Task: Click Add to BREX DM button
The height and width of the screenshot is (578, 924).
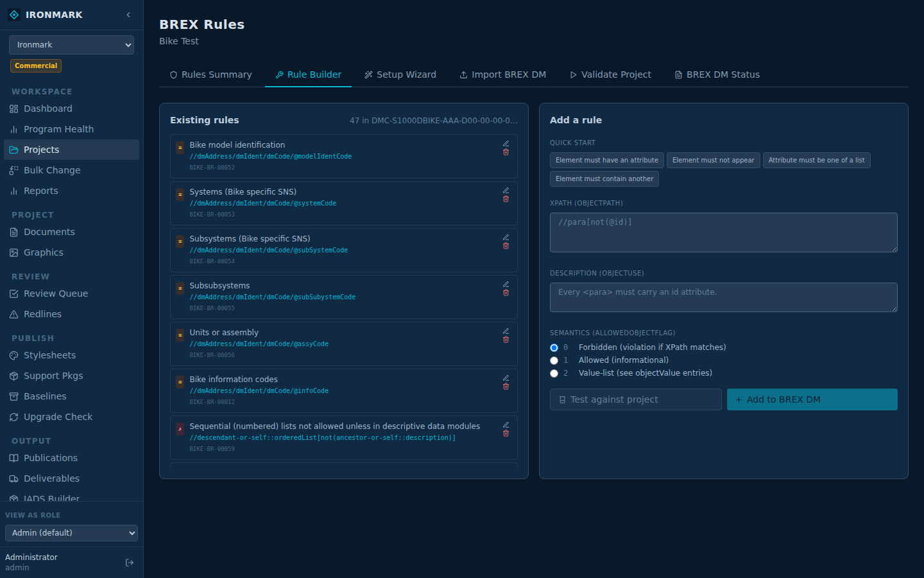Action: click(x=812, y=399)
